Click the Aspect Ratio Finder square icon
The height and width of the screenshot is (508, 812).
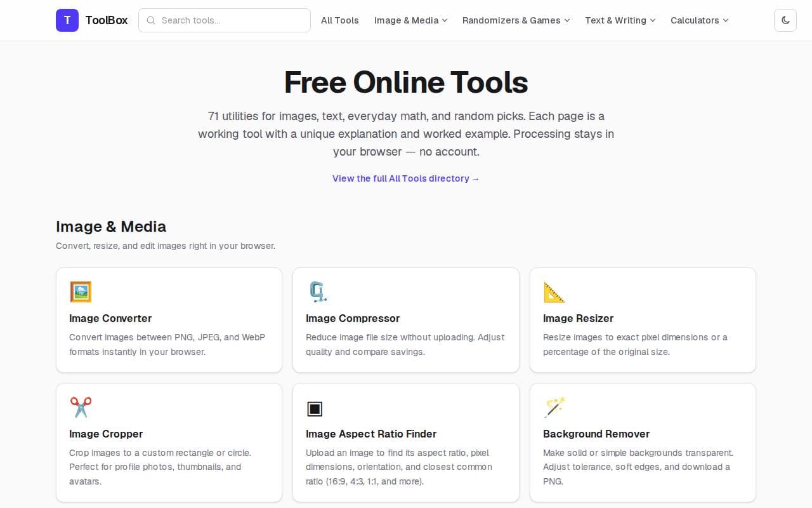(315, 408)
